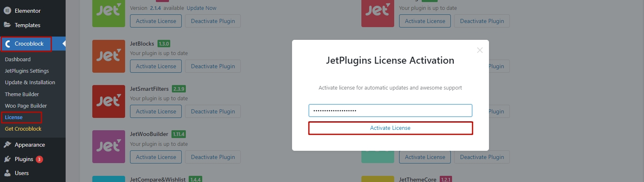
Task: Focus the license key input field
Action: tap(390, 111)
